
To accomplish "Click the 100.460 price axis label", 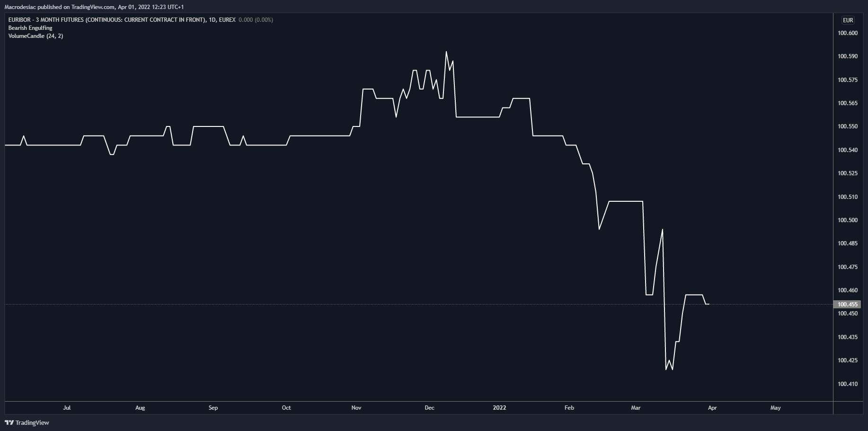I will point(847,290).
